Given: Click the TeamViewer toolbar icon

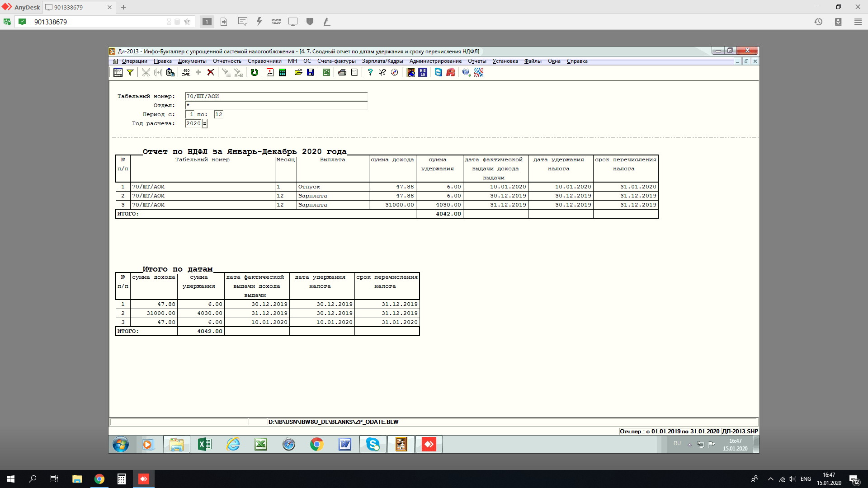Looking at the screenshot, I should point(439,72).
